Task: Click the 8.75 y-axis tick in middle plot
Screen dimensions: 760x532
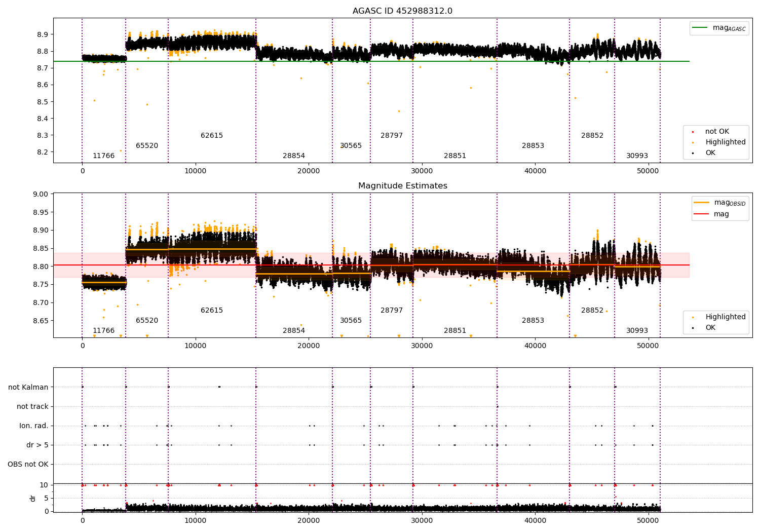Action: pos(41,285)
